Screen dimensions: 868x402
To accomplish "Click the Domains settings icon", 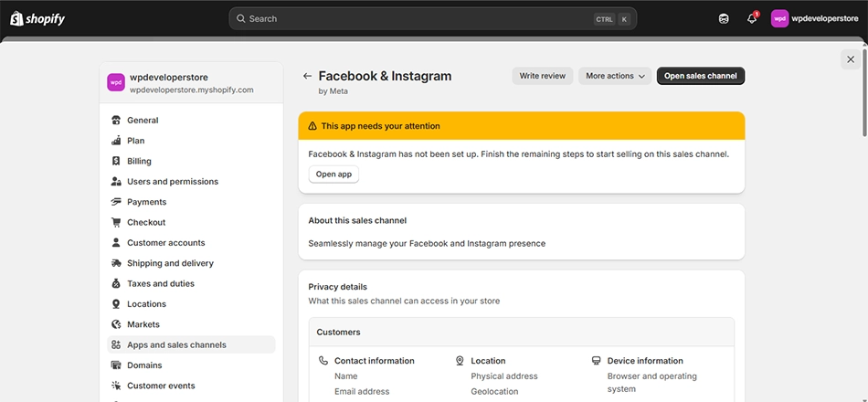I will coord(116,365).
